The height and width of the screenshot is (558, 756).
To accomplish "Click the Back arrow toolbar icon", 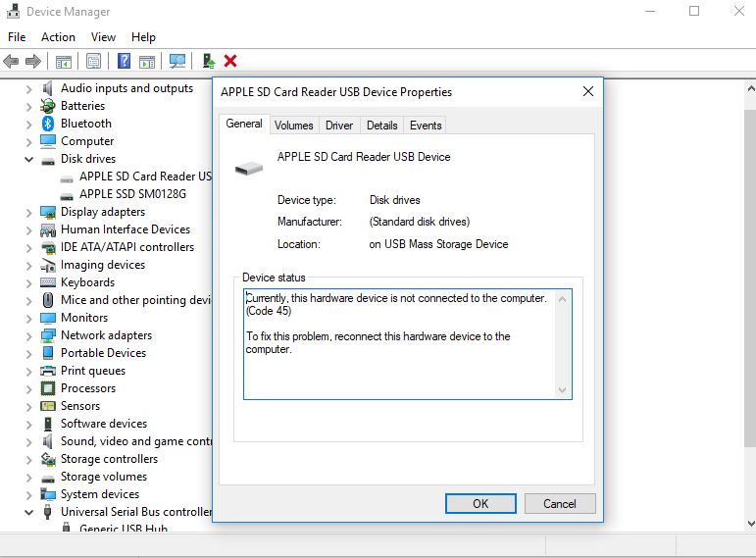I will pos(11,61).
